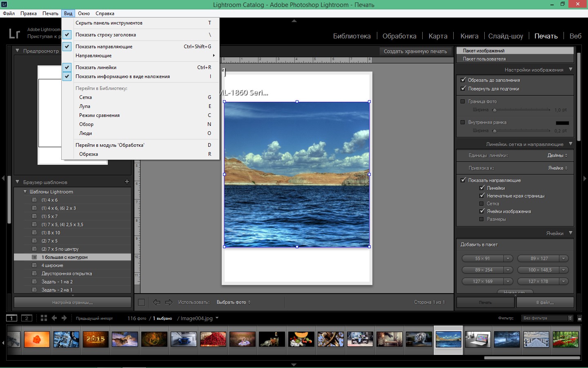Open dropdown arrow of 89 × 127 button

(563, 258)
